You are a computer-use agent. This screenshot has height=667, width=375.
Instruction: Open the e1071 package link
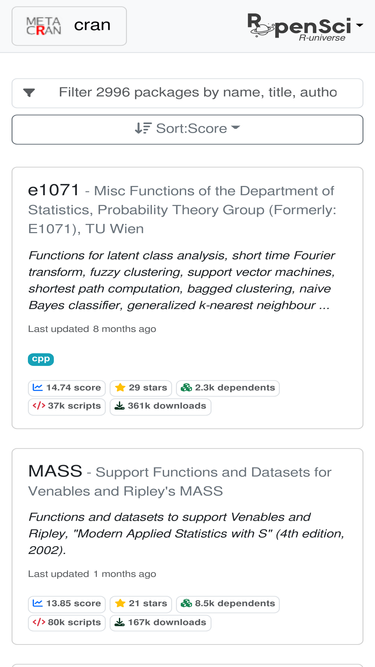pyautogui.click(x=54, y=190)
